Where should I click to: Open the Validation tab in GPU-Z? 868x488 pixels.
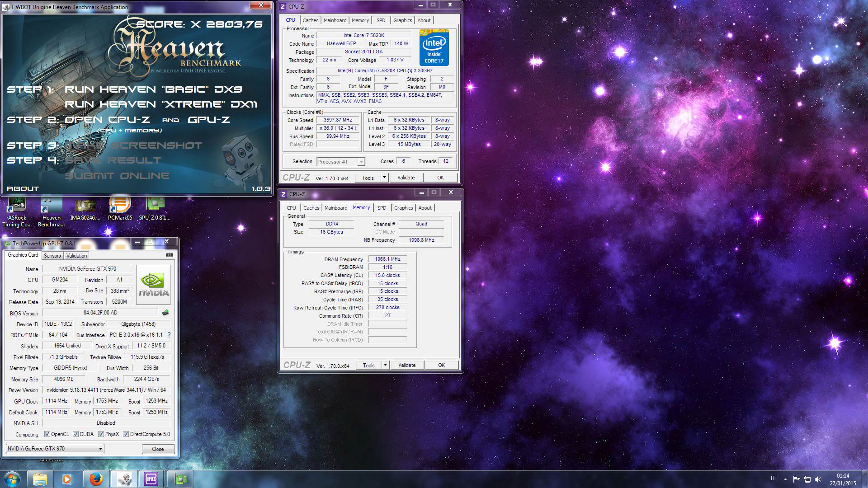pos(76,256)
